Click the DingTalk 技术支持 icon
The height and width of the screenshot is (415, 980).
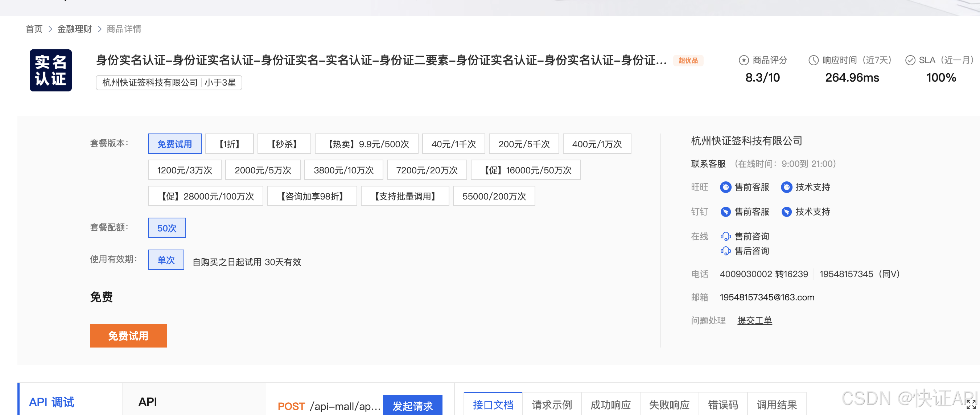[x=786, y=212]
